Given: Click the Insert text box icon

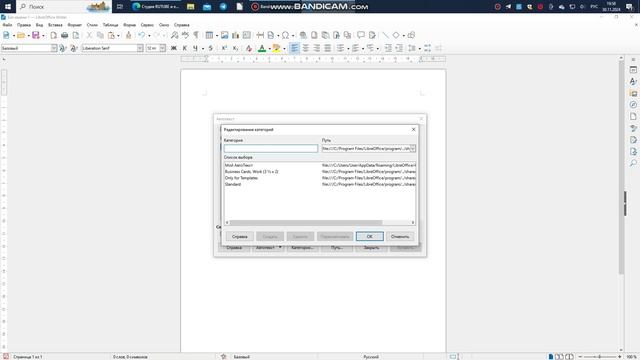Looking at the screenshot, I should coord(247,36).
